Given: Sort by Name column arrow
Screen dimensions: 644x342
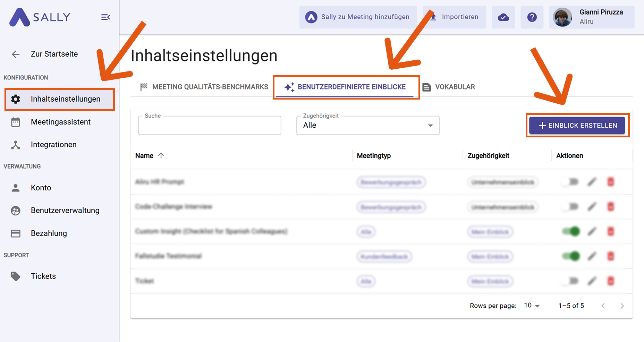Looking at the screenshot, I should 161,156.
